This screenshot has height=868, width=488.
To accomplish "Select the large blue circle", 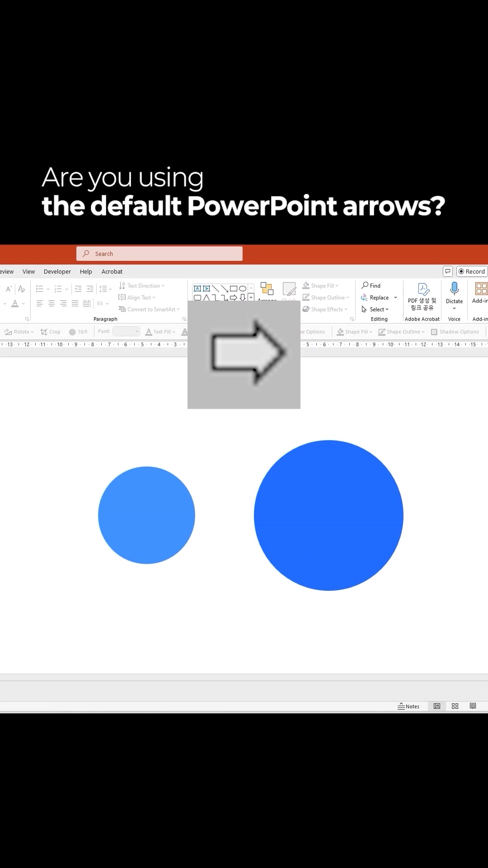I will [328, 515].
